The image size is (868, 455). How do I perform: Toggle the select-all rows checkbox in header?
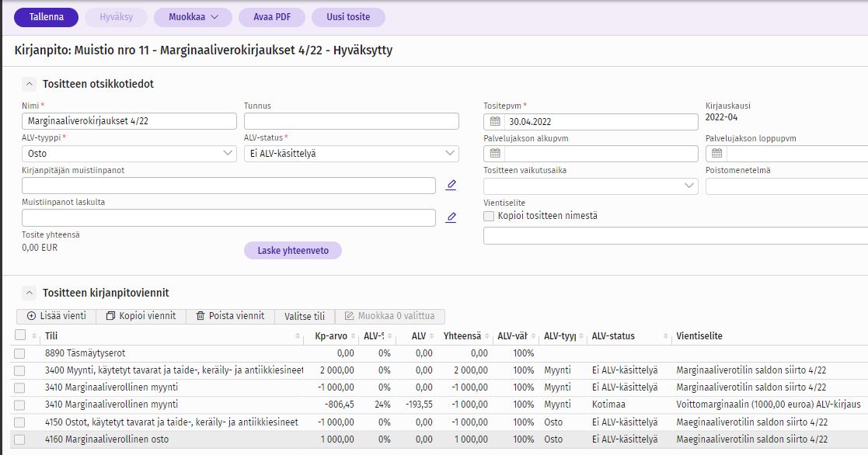pyautogui.click(x=20, y=335)
